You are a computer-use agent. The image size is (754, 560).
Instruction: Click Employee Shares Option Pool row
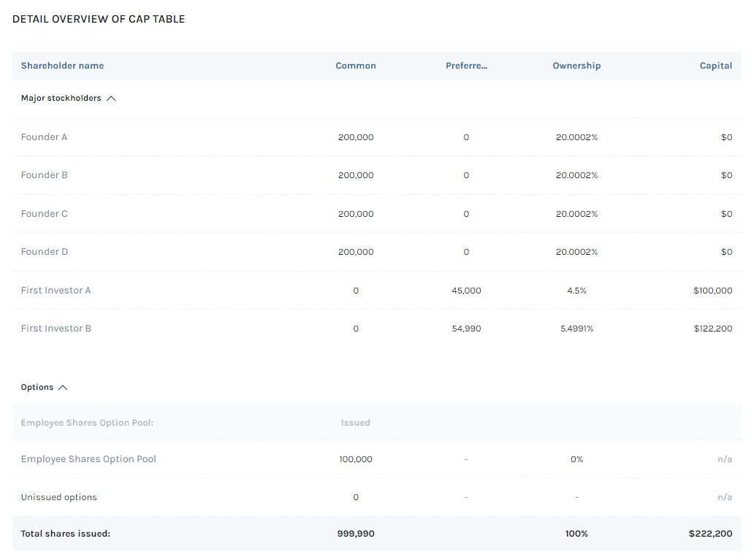click(x=88, y=459)
